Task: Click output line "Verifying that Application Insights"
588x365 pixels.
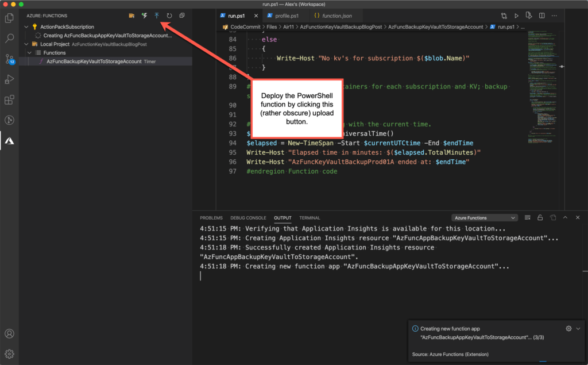Action: pyautogui.click(x=353, y=229)
